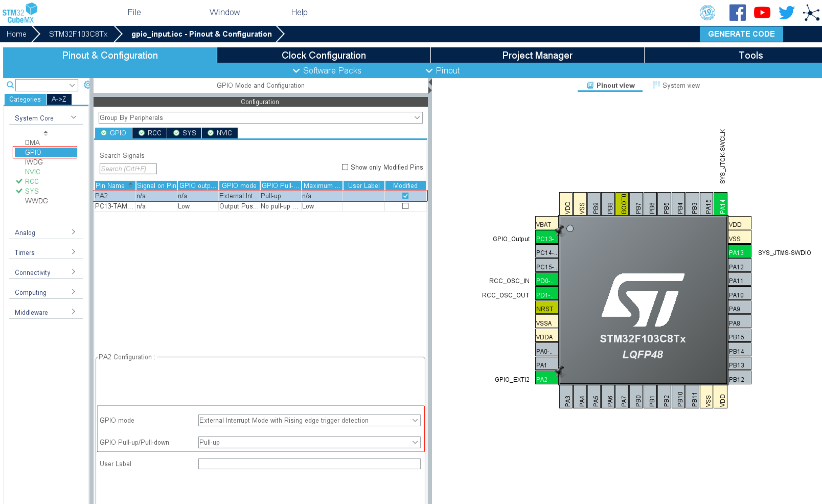The width and height of the screenshot is (822, 504).
Task: Click the BOOT0 pin on chip
Action: point(622,204)
